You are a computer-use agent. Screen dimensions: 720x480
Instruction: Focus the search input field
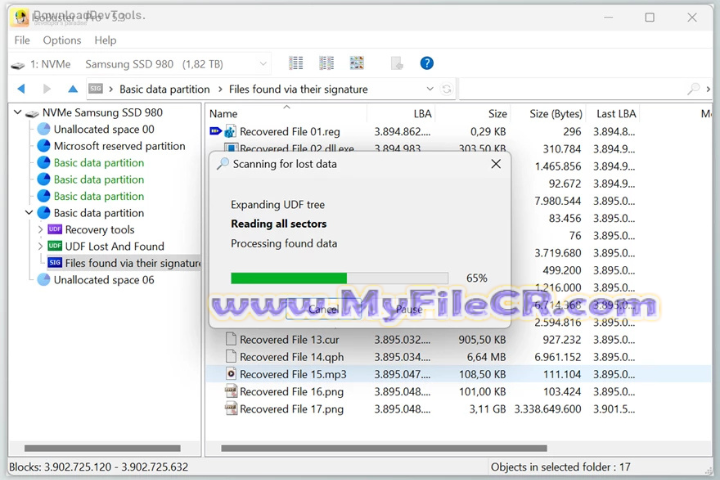[x=572, y=89]
